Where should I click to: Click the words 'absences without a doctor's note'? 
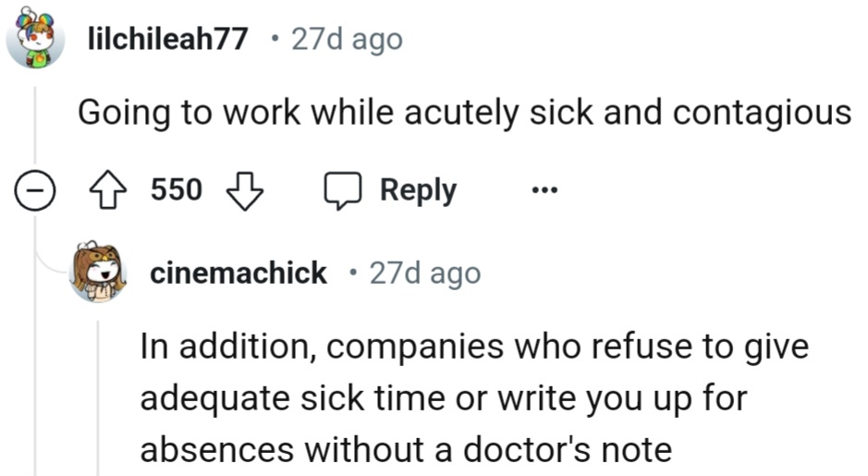point(405,449)
